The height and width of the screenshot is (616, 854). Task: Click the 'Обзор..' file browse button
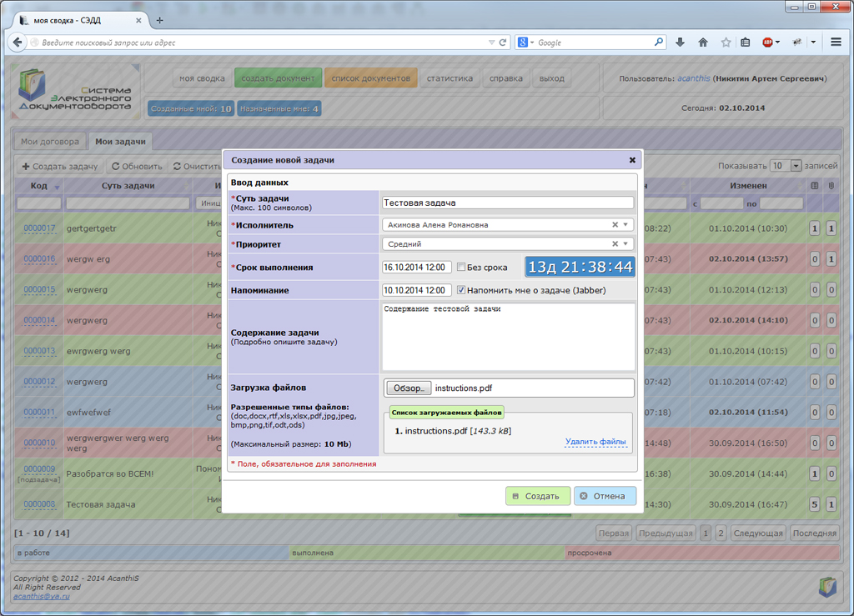409,388
